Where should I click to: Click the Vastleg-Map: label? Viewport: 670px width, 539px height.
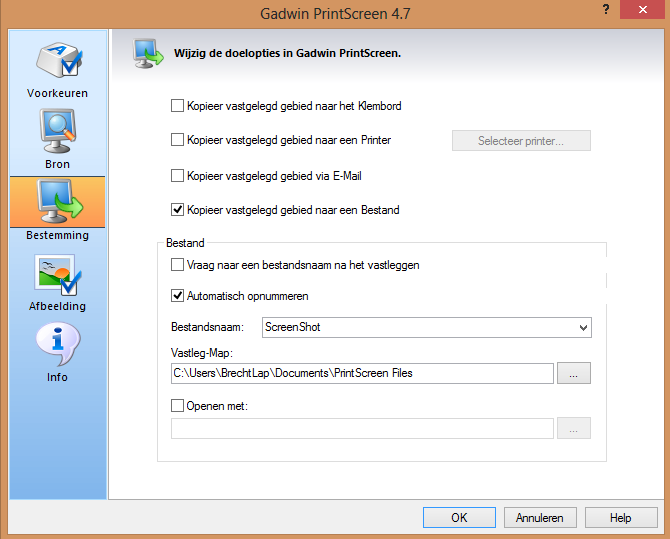point(202,353)
